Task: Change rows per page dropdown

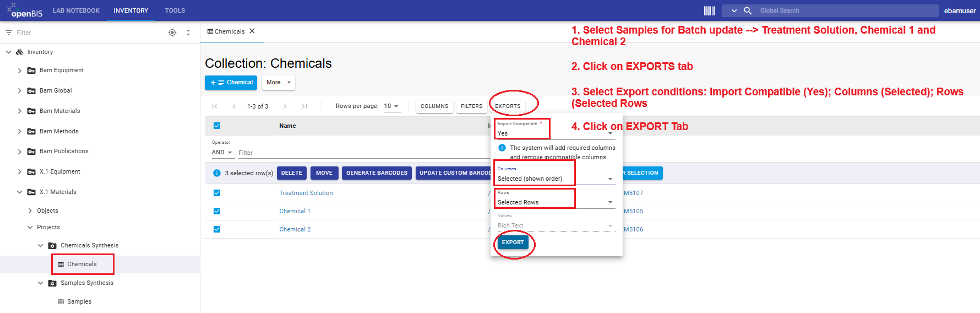Action: pyautogui.click(x=391, y=106)
